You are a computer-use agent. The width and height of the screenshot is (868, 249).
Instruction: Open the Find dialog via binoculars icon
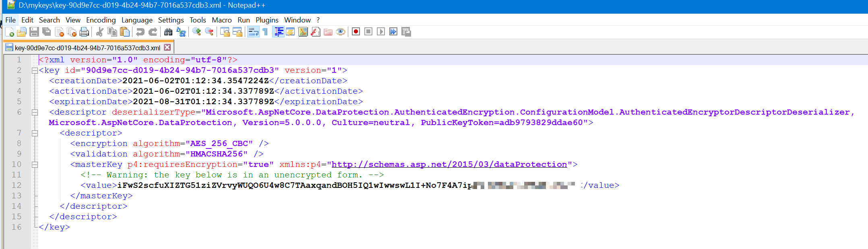[x=168, y=32]
